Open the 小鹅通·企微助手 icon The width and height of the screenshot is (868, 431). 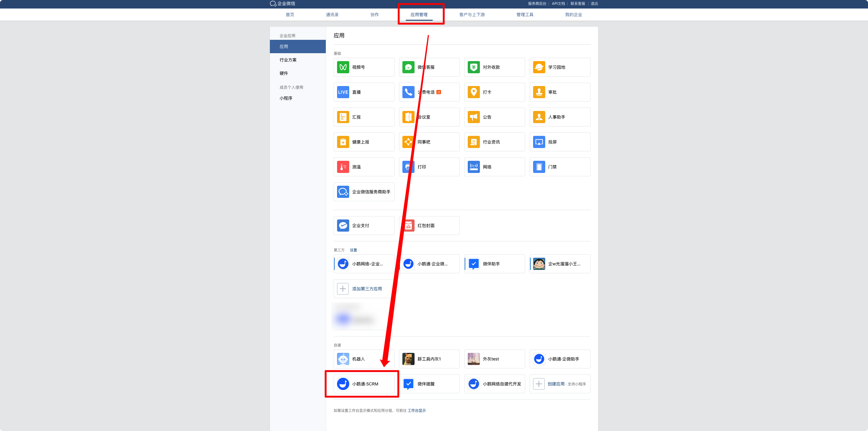pyautogui.click(x=539, y=359)
